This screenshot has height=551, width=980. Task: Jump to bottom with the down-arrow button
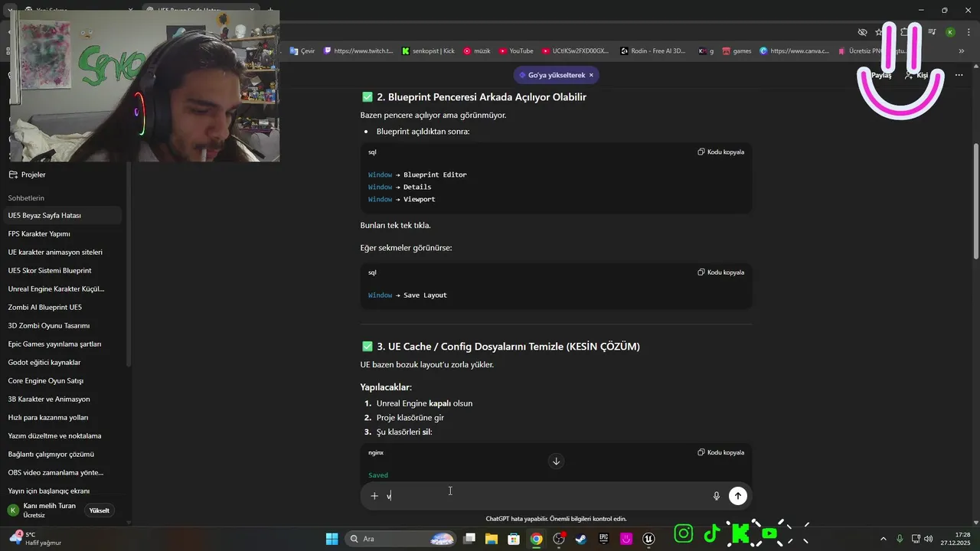pyautogui.click(x=556, y=461)
